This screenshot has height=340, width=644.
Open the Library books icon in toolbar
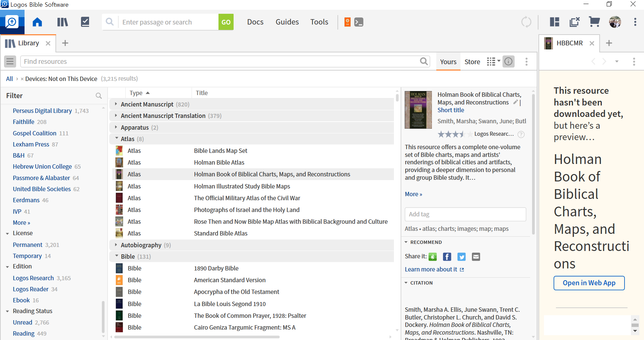(63, 22)
